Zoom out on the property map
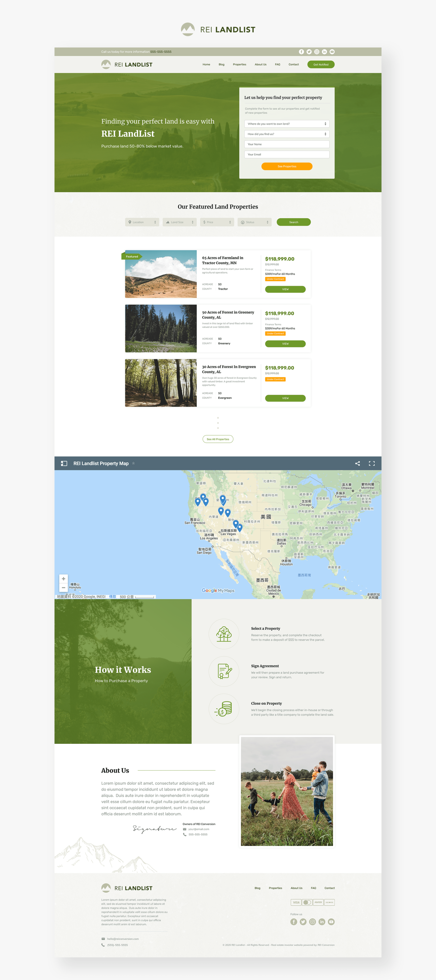Viewport: 436px width, 980px height. 64,588
